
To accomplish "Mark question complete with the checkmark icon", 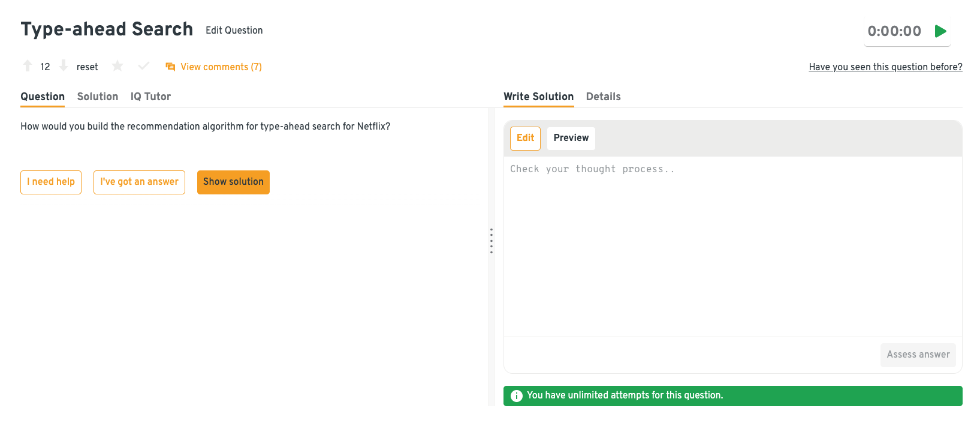I will [143, 66].
